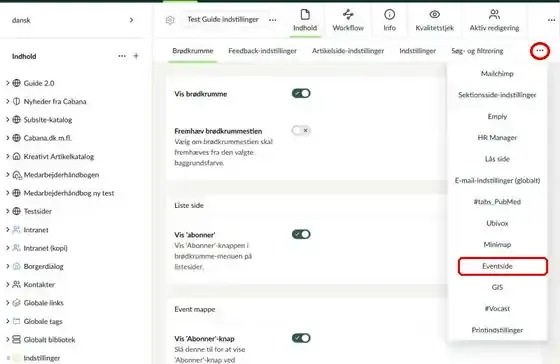Toggle the Vis 'Abonner'-knap switch

tap(301, 338)
